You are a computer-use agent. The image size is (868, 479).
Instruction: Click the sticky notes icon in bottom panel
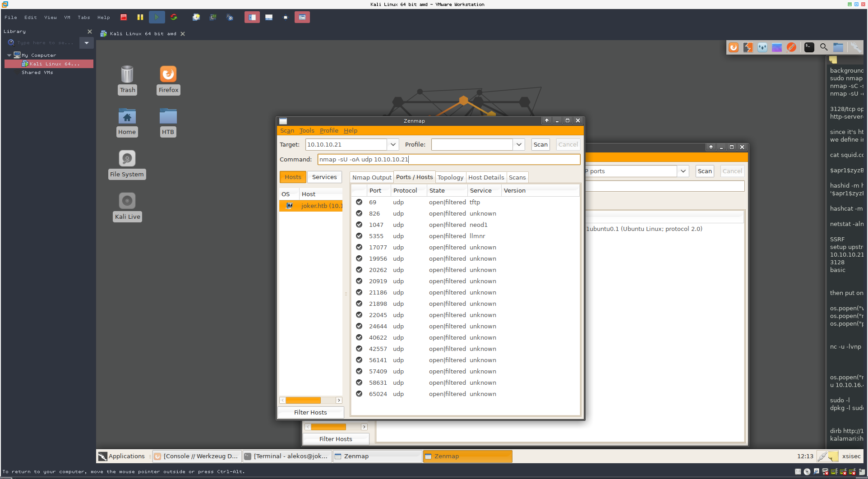tap(833, 456)
